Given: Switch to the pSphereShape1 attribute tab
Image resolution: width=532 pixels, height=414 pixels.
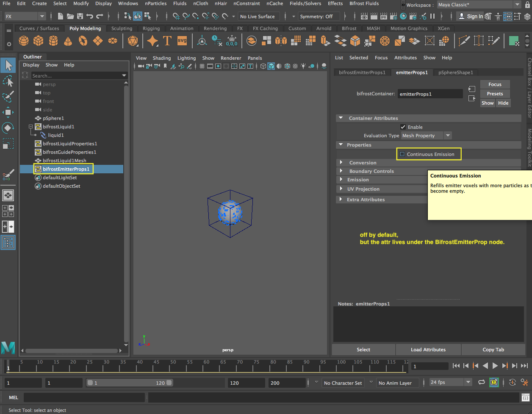Looking at the screenshot, I should 455,72.
